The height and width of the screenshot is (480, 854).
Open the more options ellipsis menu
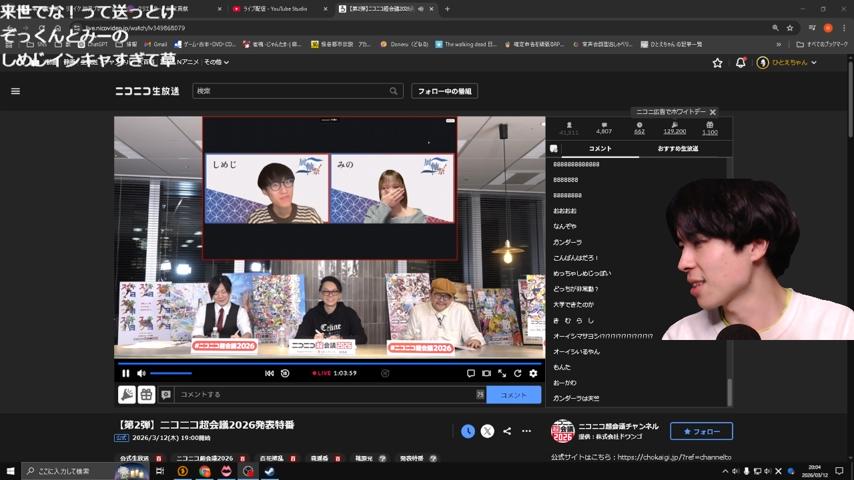pyautogui.click(x=526, y=431)
